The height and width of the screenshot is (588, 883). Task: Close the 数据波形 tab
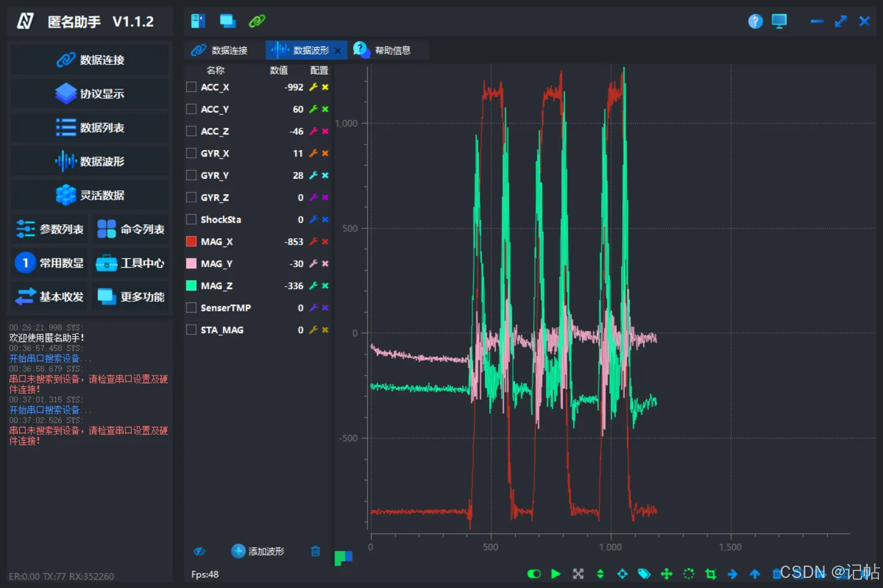point(337,51)
